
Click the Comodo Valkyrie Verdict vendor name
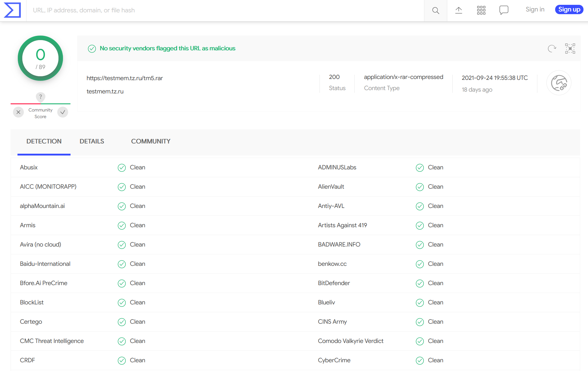(351, 341)
